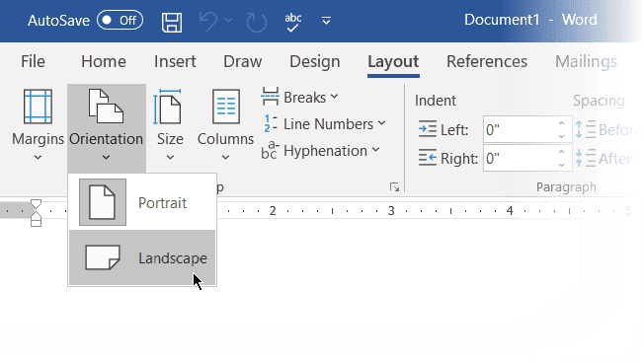
Task: Toggle the AutoSave switch
Action: click(x=120, y=21)
